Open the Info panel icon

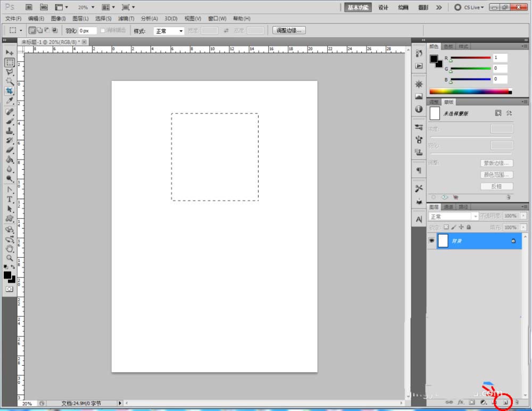coord(419,109)
